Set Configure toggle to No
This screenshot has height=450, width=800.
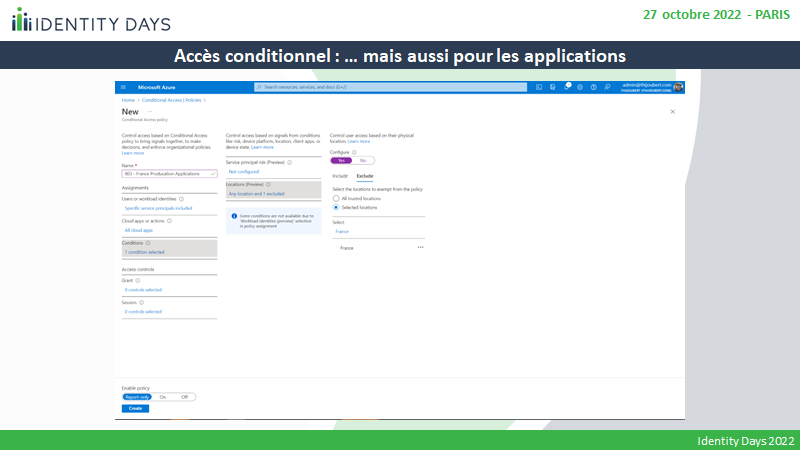pos(363,161)
